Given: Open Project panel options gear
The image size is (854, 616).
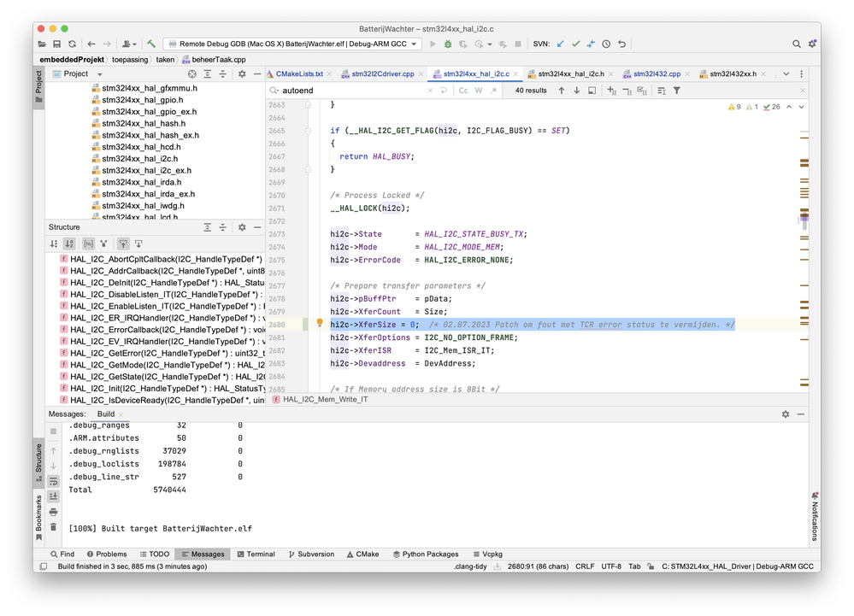Looking at the screenshot, I should [x=242, y=74].
